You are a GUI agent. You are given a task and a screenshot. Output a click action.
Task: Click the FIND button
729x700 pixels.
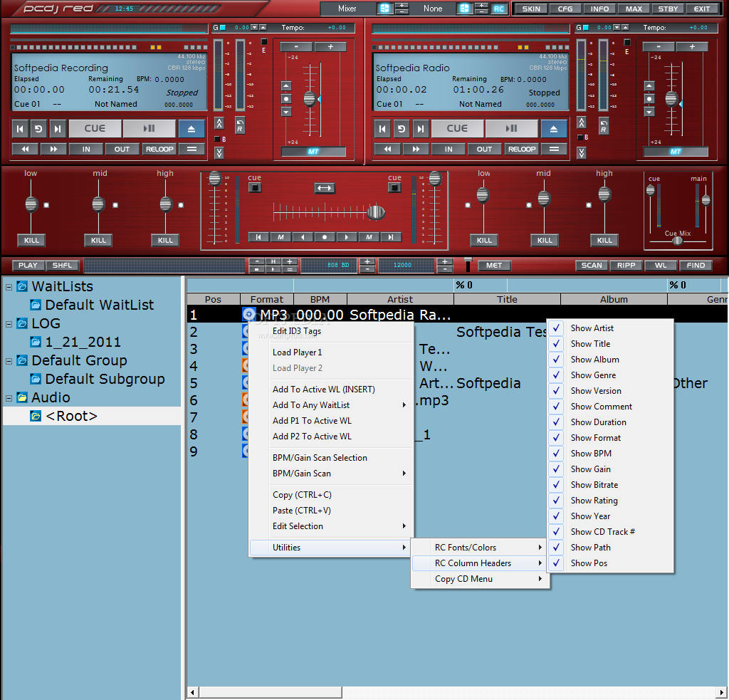696,265
